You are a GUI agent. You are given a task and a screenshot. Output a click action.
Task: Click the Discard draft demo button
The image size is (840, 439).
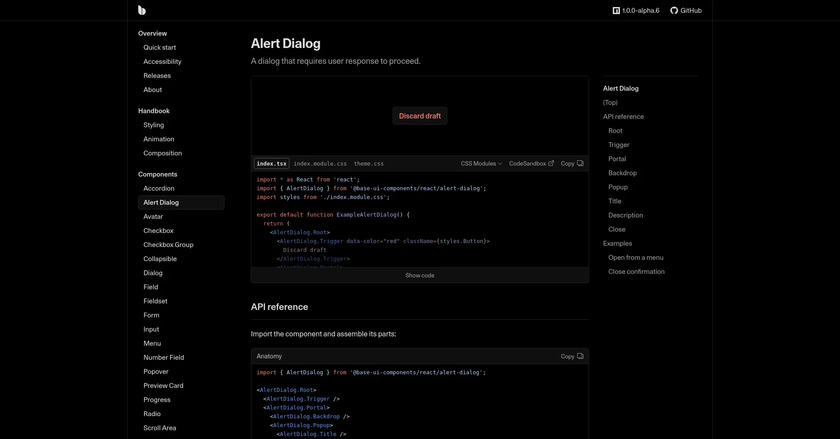tap(420, 116)
